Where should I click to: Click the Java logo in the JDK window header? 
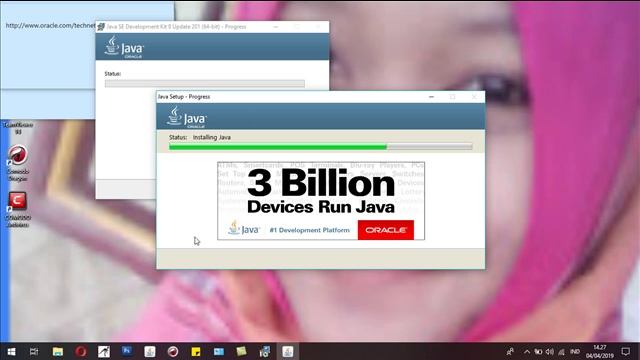(124, 47)
